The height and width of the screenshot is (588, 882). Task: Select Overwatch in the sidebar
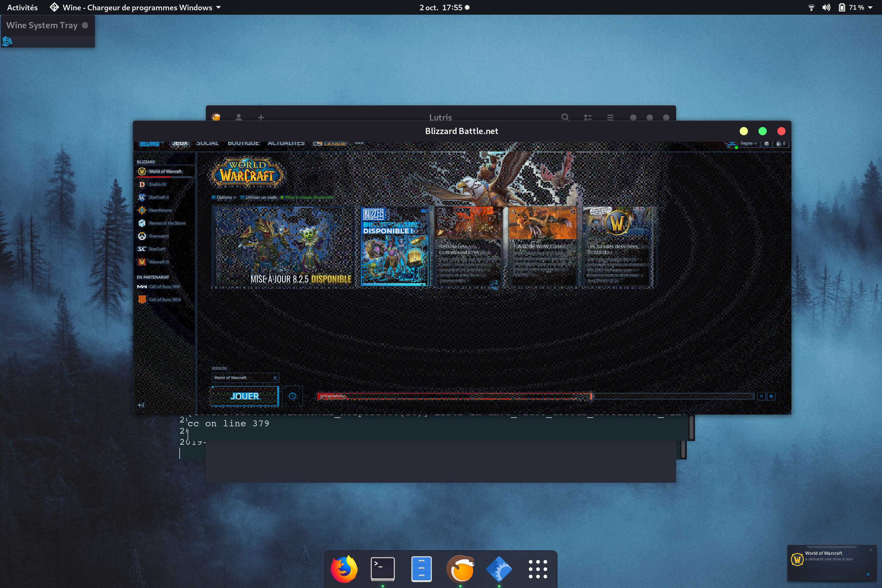(159, 236)
